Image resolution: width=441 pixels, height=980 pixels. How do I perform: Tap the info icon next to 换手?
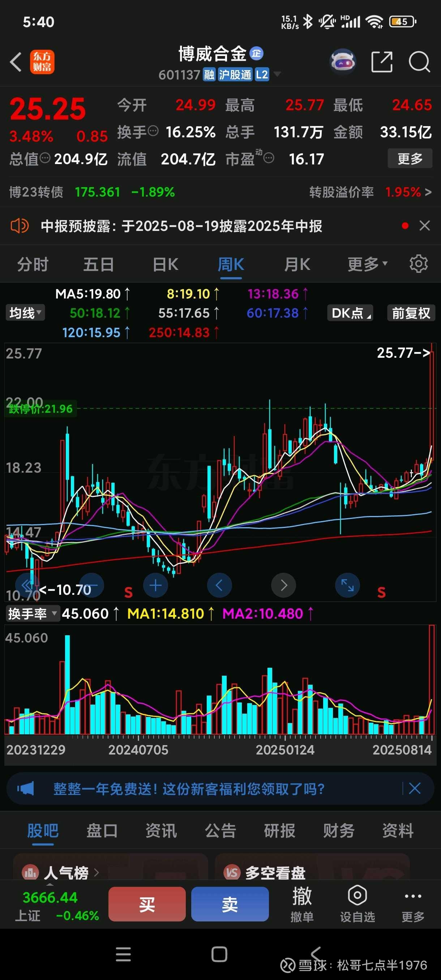point(153,131)
